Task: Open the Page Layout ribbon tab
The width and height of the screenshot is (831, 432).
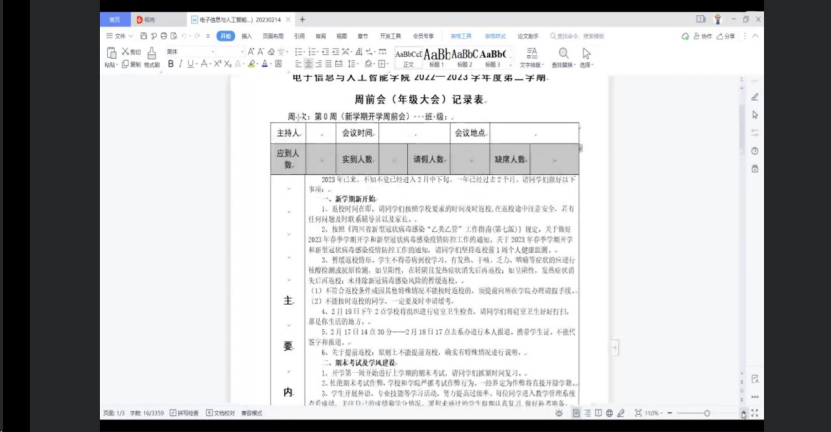Action: 273,36
